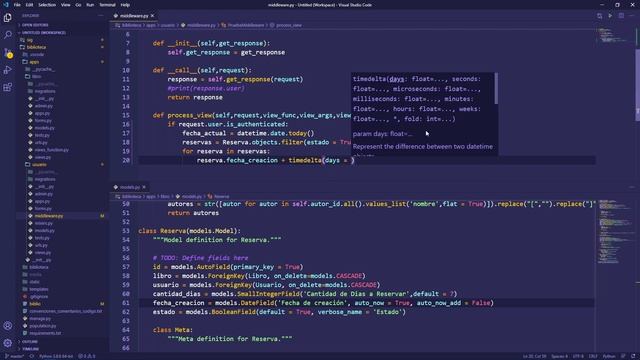This screenshot has width=640, height=360.
Task: Expand the Timeline section
Action: (61, 349)
